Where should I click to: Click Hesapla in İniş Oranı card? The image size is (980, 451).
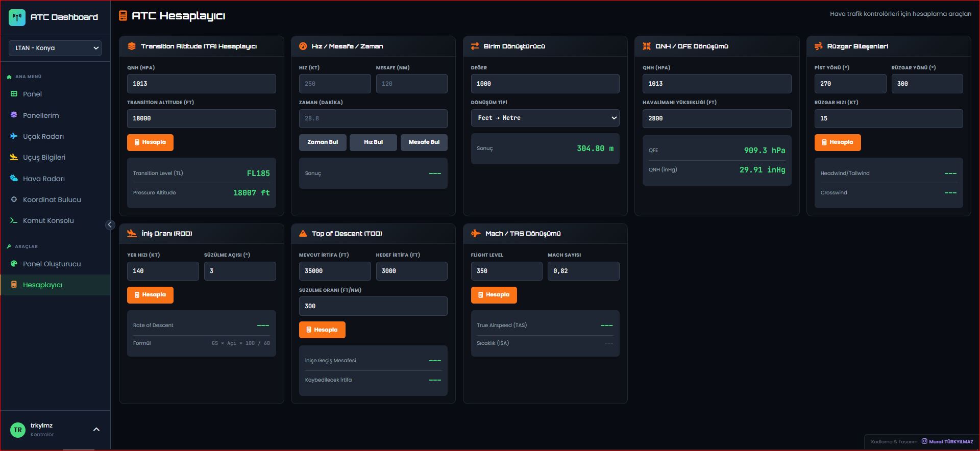(150, 295)
